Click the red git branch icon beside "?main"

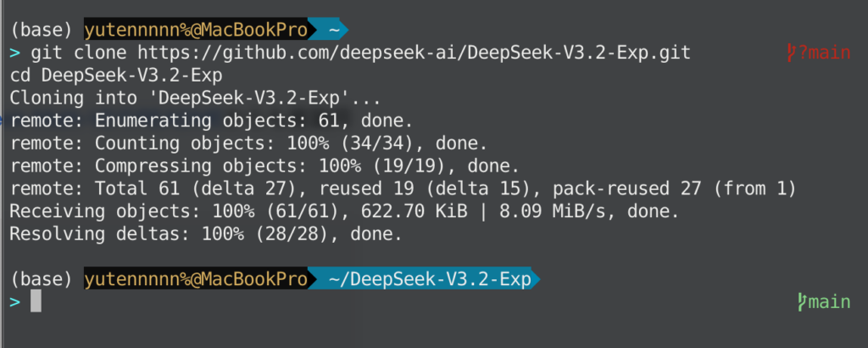coord(793,53)
